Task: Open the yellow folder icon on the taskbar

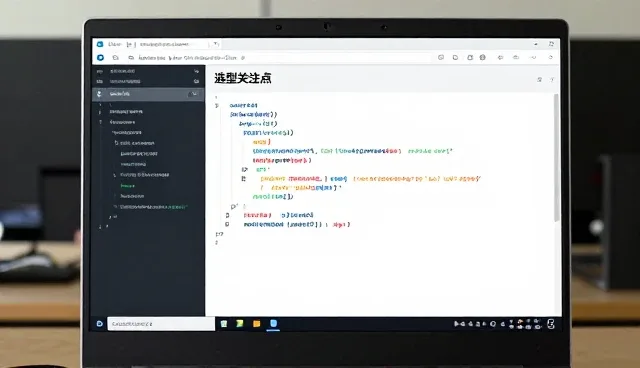Action: pos(256,324)
